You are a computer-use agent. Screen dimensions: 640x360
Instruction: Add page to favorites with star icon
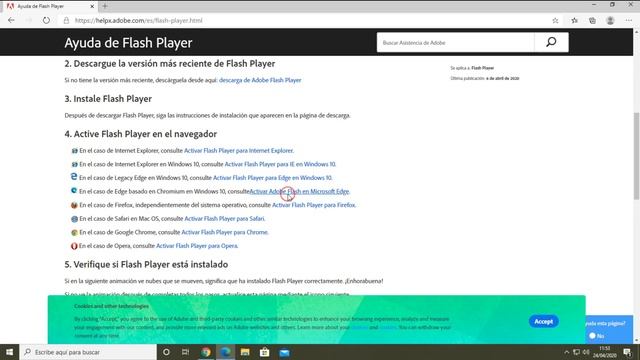point(555,20)
